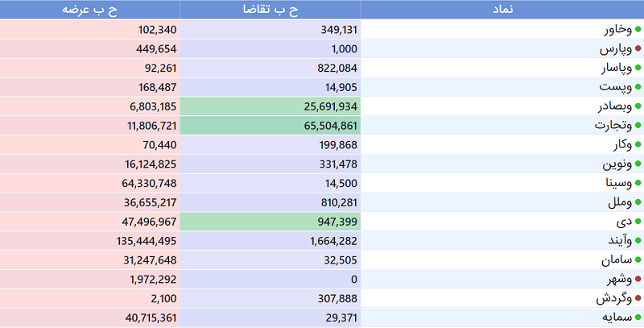Image resolution: width=644 pixels, height=328 pixels.
Task: Click the red status dot beside وگردش
Action: [638, 298]
